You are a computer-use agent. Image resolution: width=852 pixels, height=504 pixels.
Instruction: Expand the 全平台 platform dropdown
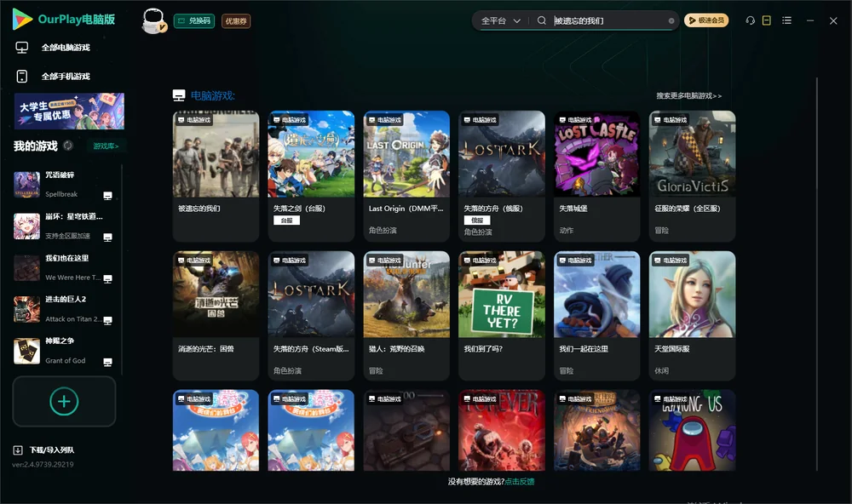[500, 20]
